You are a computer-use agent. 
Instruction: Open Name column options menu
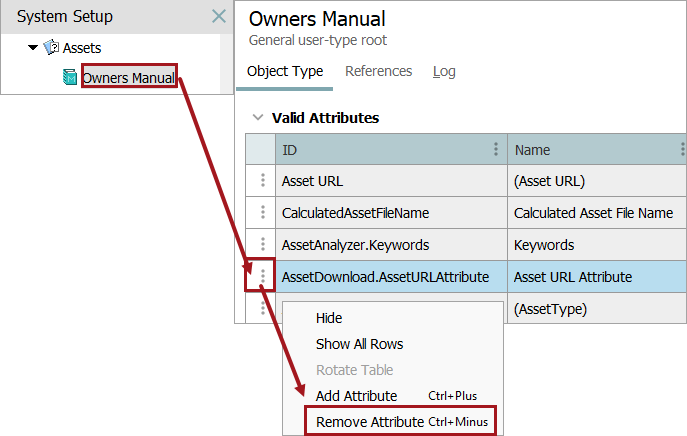tap(682, 150)
